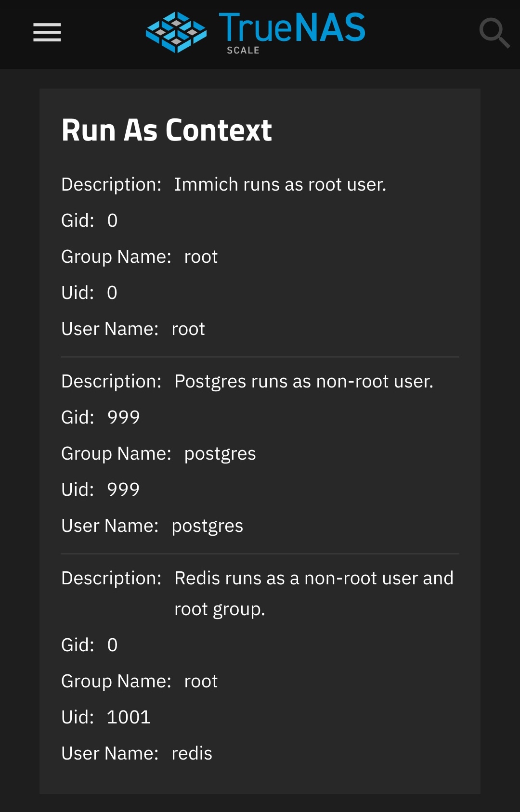The image size is (520, 812).
Task: Click the Run As Context heading
Action: point(167,130)
